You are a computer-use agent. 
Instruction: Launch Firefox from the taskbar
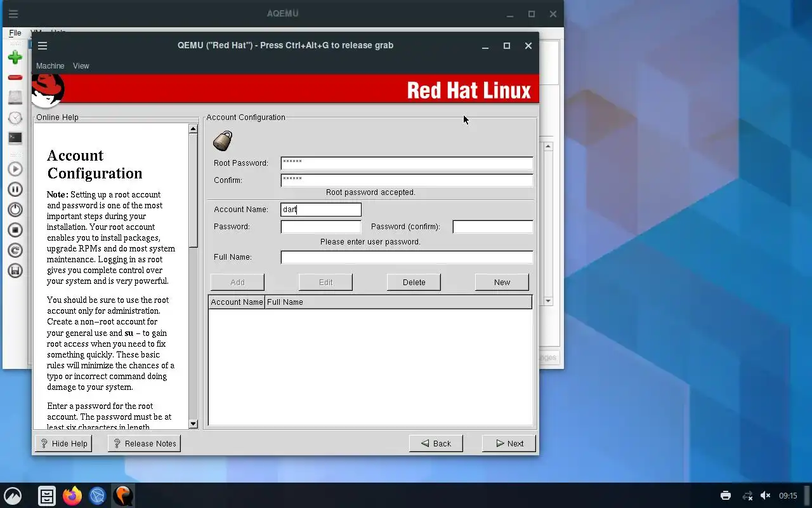point(72,496)
